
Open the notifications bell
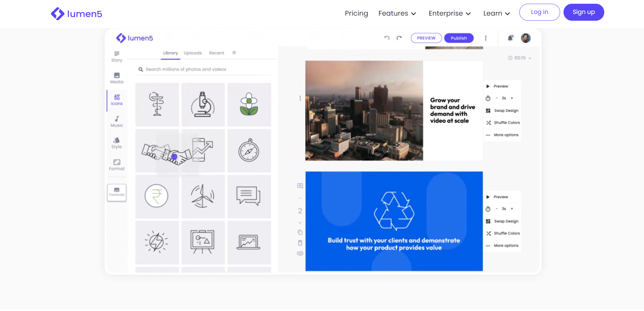[x=510, y=38]
